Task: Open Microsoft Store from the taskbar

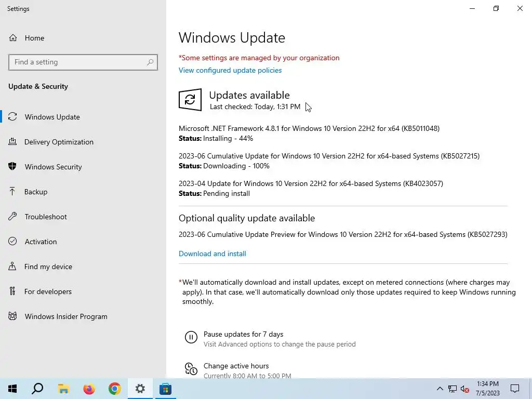Action: tap(166, 389)
